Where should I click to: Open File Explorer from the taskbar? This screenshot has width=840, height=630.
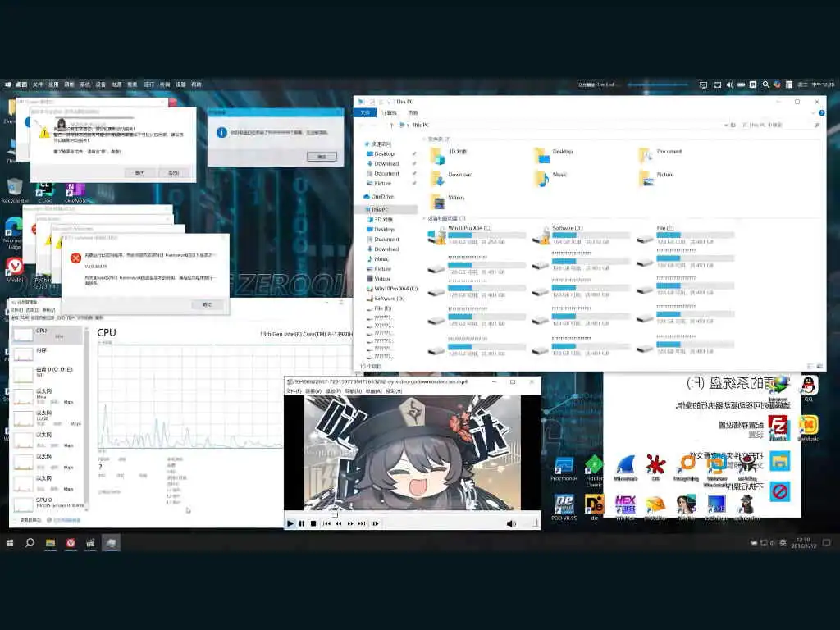click(50, 543)
